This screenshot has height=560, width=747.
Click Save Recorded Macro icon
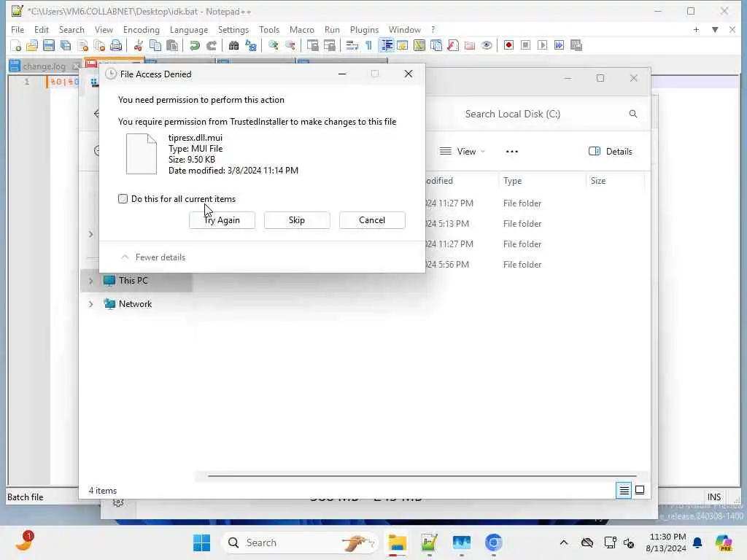click(576, 46)
